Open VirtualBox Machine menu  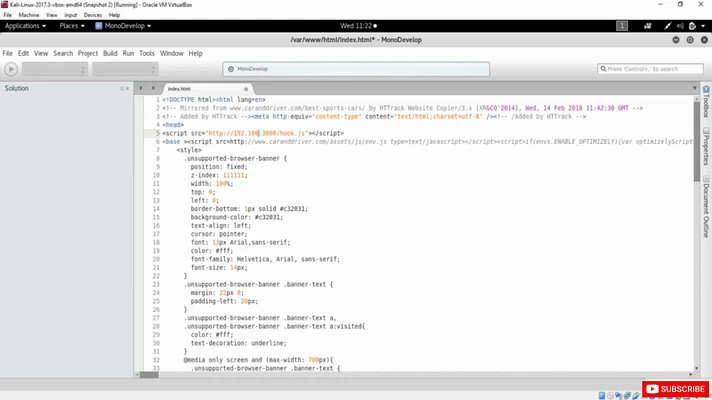tap(29, 15)
